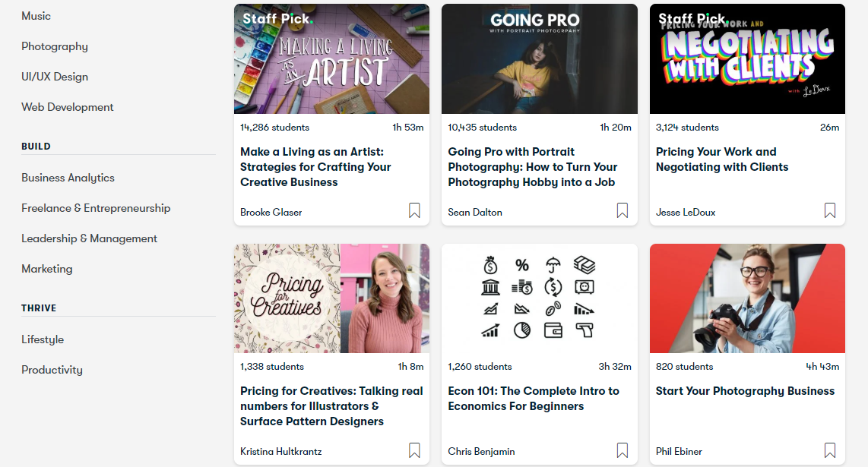Open Making a Living as an Artist thumbnail
Viewport: 868px width, 467px height.
tap(331, 59)
